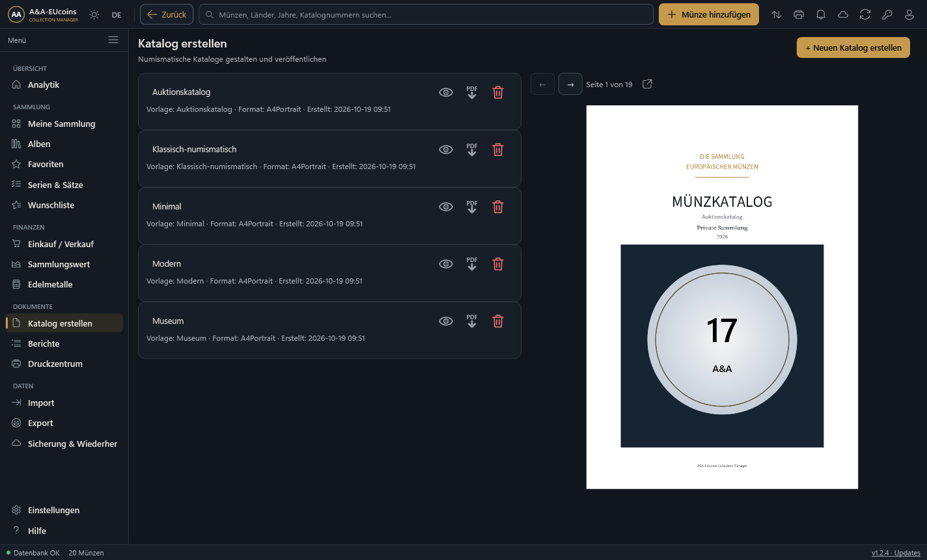927x560 pixels.
Task: Click the sync refresh icon
Action: coord(865,14)
